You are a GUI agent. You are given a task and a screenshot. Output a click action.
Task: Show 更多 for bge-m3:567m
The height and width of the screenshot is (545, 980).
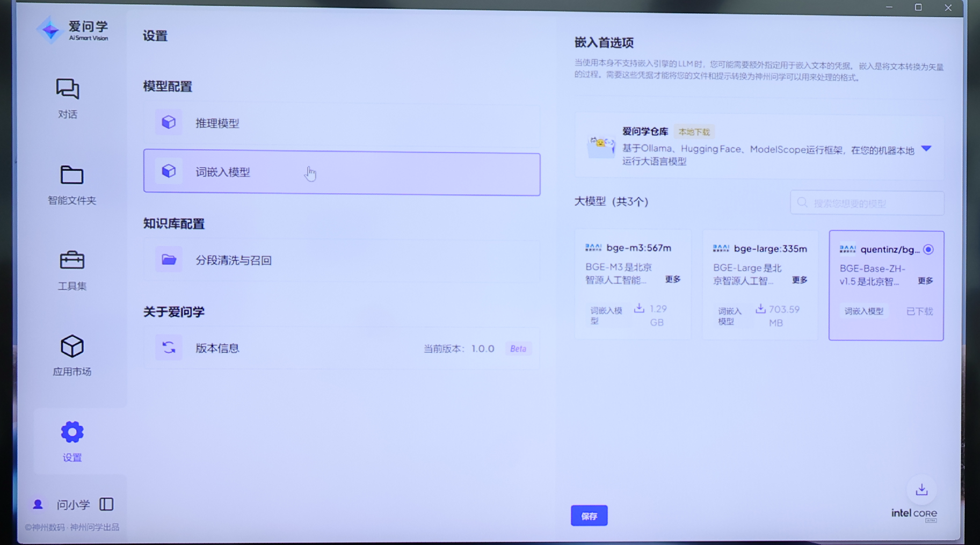point(673,279)
